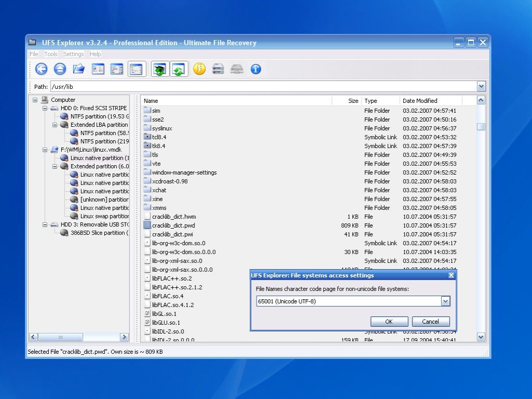Screen dimensions: 532x399
Task: Open the File menu
Action: coord(34,54)
